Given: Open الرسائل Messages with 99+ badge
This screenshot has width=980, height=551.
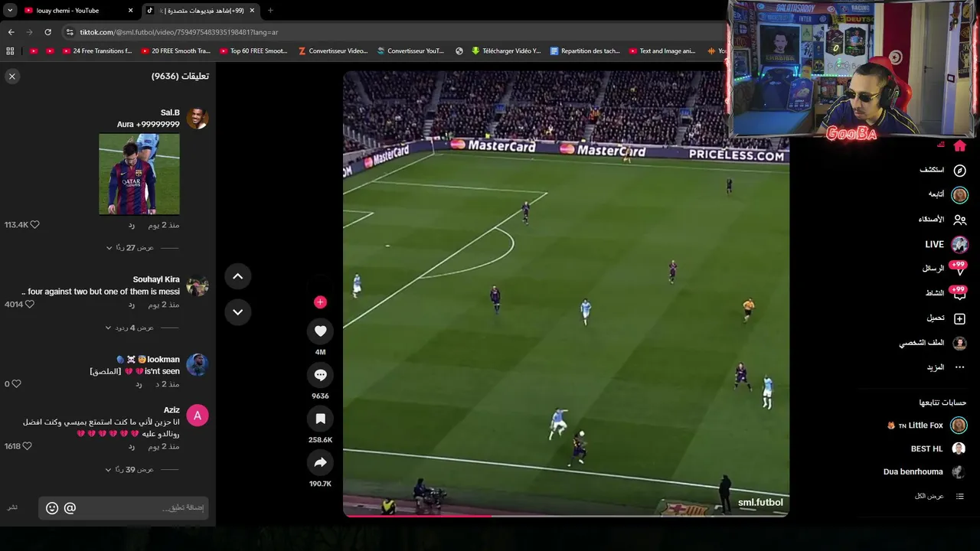Looking at the screenshot, I should pyautogui.click(x=944, y=269).
